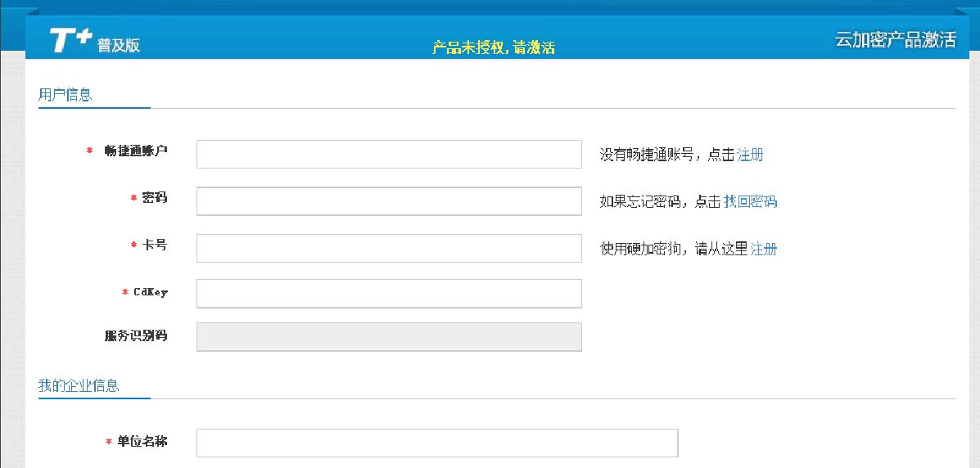Screen dimensions: 980x468
Task: Click 注册 link for 硬加密狗 users
Action: pos(763,249)
